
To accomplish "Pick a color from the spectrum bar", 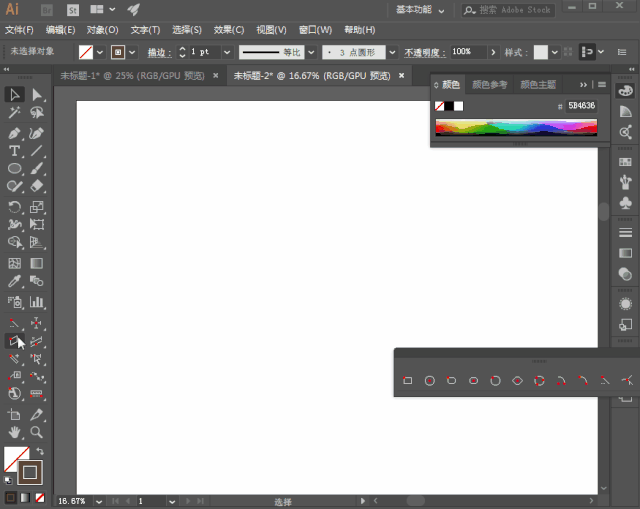I will point(516,127).
